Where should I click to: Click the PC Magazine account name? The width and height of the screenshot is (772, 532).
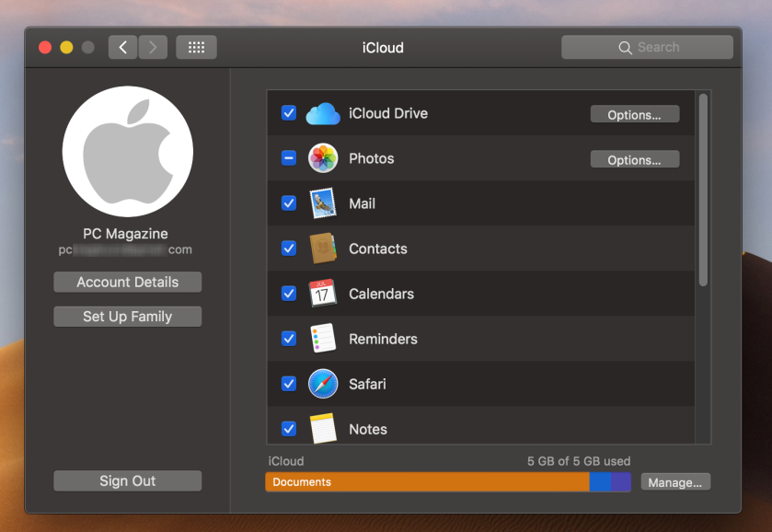pos(125,234)
